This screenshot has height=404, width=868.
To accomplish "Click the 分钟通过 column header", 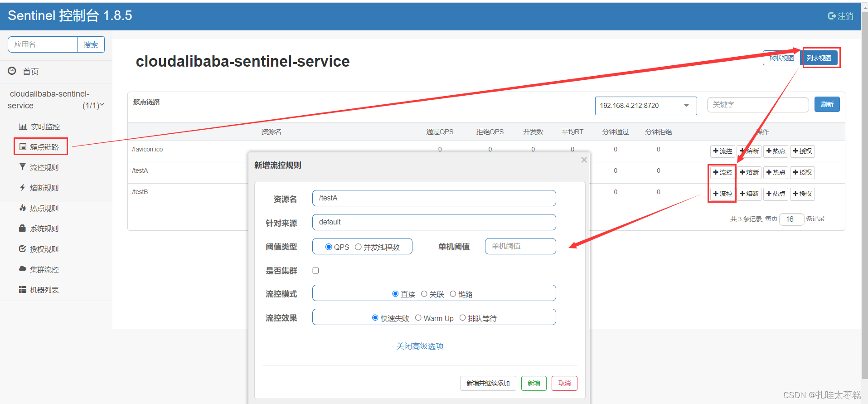I will point(616,131).
